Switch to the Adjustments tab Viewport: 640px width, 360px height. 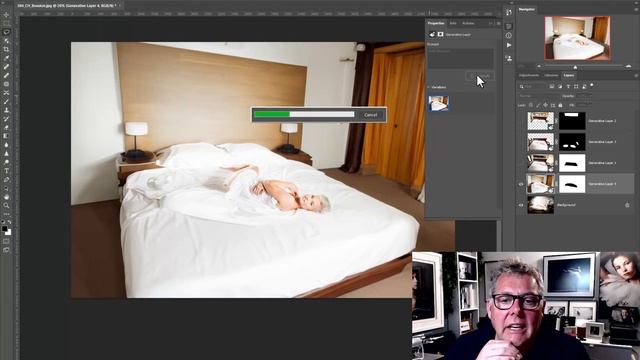(529, 76)
